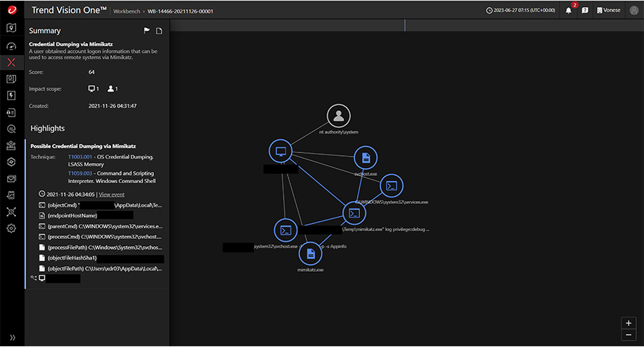Viewport: 644px width, 347px height.
Task: Expand the left sidebar navigation
Action: click(x=11, y=337)
